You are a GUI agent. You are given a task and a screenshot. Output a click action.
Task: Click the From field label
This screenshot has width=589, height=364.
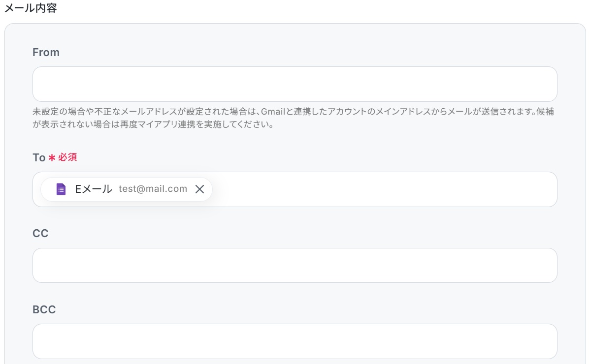[46, 53]
